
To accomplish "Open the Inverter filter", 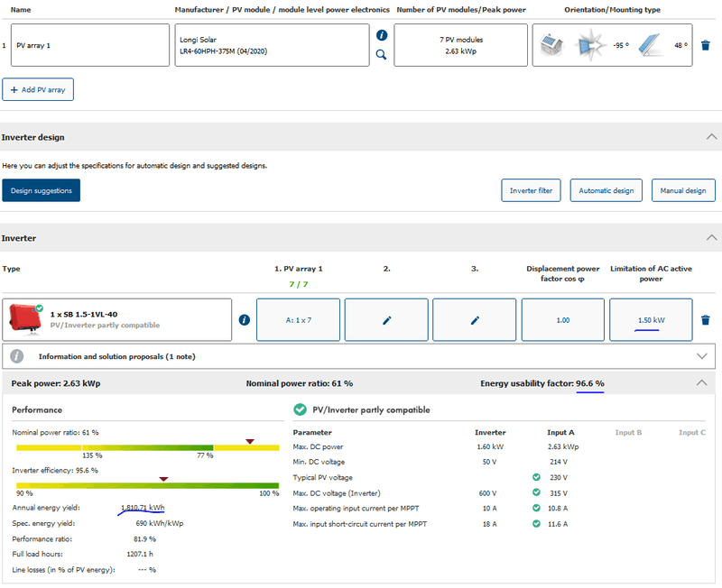I will pyautogui.click(x=531, y=190).
